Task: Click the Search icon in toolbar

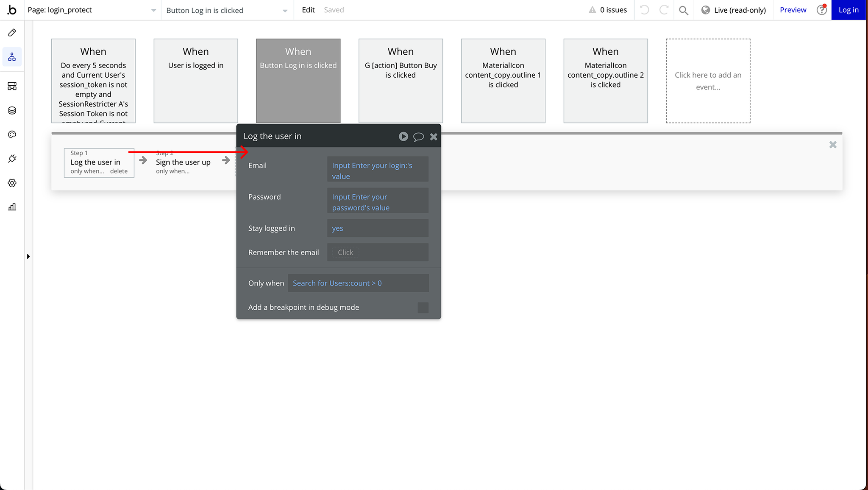Action: [x=684, y=10]
